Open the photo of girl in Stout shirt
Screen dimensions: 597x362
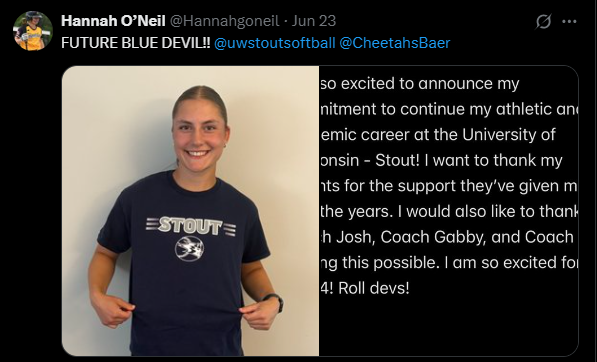click(190, 211)
